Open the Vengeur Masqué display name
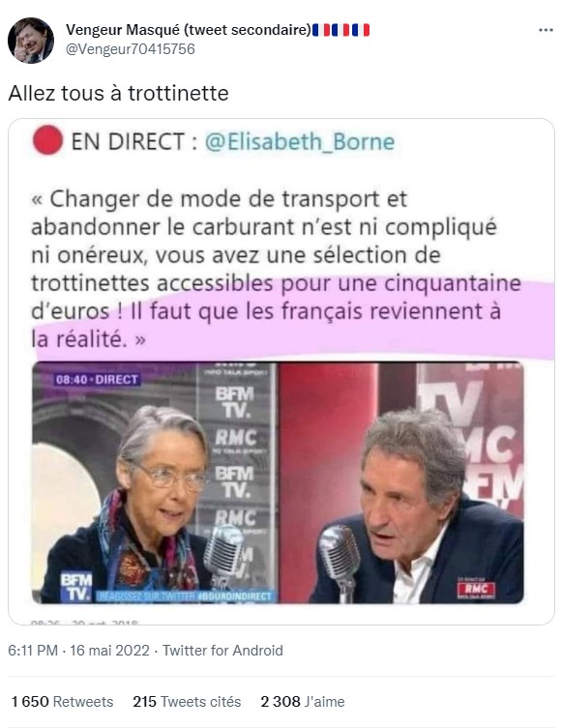This screenshot has height=728, width=562. (188, 30)
